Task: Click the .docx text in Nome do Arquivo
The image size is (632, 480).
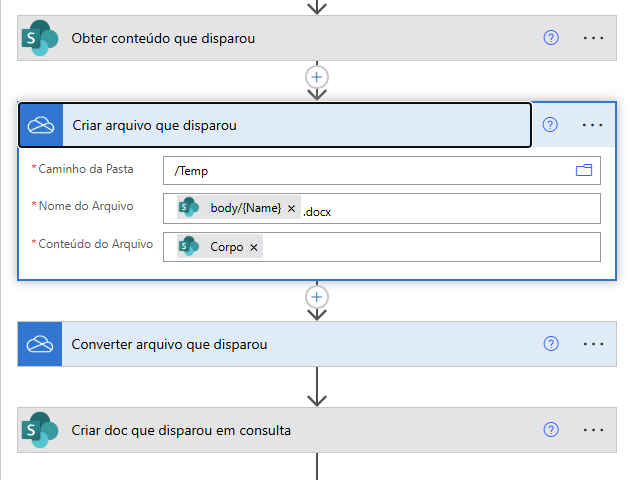Action: pos(317,212)
